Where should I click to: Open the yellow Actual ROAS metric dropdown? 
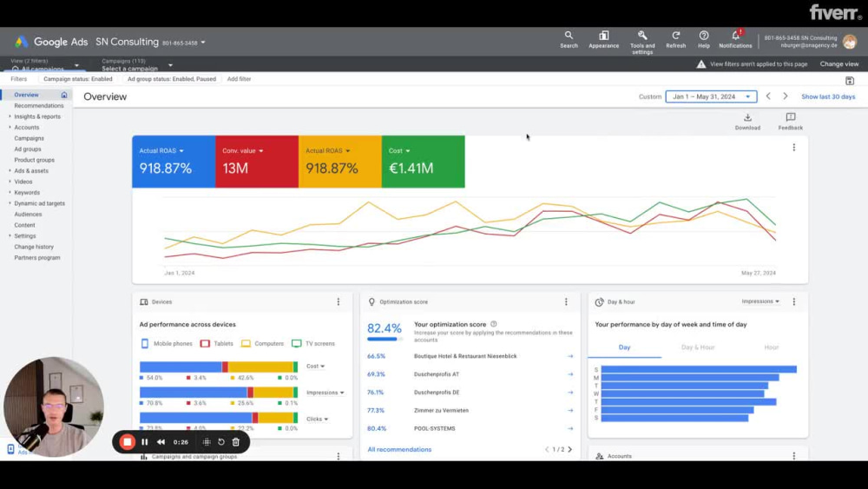coord(328,150)
